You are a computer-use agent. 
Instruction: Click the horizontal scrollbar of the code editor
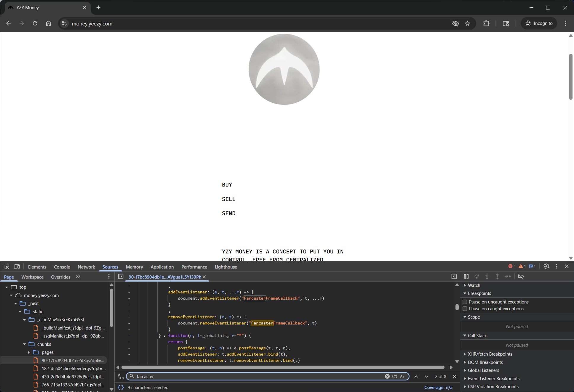pyautogui.click(x=283, y=367)
